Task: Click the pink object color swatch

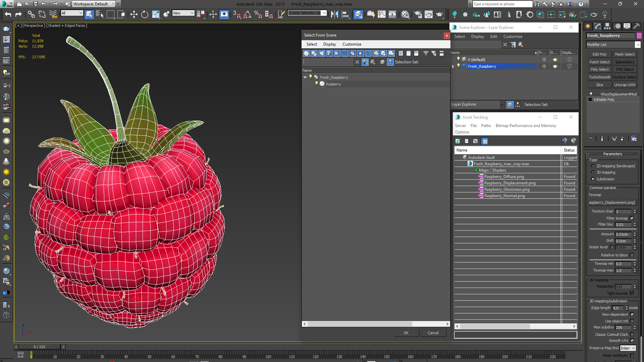Action: click(639, 36)
